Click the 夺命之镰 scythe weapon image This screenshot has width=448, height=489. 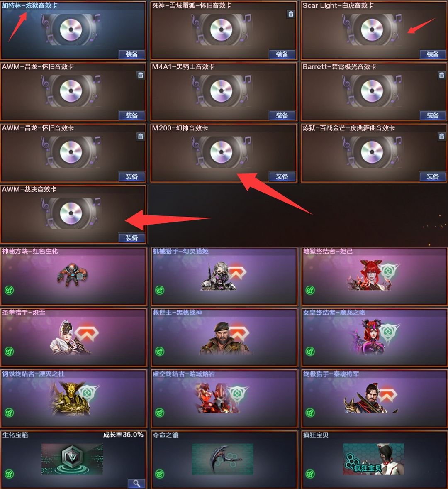[x=222, y=459]
